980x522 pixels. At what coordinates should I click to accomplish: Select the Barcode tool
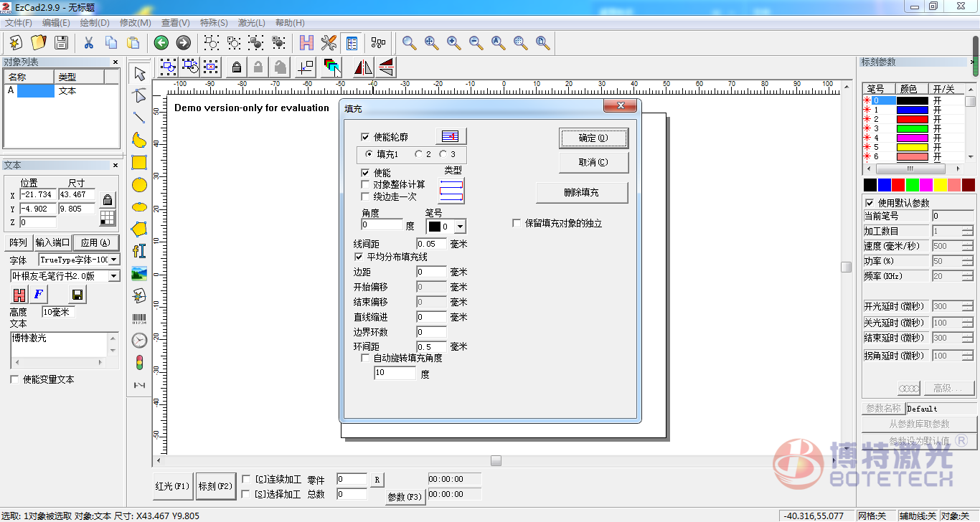click(x=139, y=318)
